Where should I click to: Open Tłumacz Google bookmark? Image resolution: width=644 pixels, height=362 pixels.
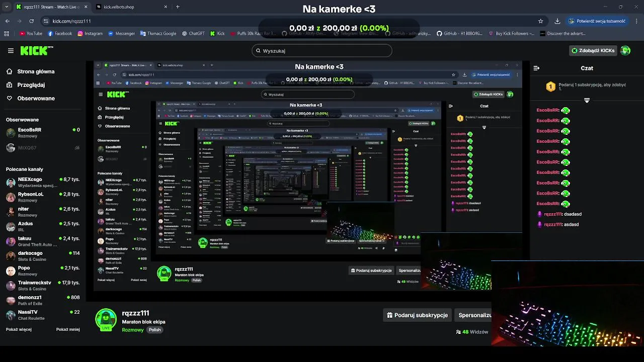pyautogui.click(x=158, y=34)
